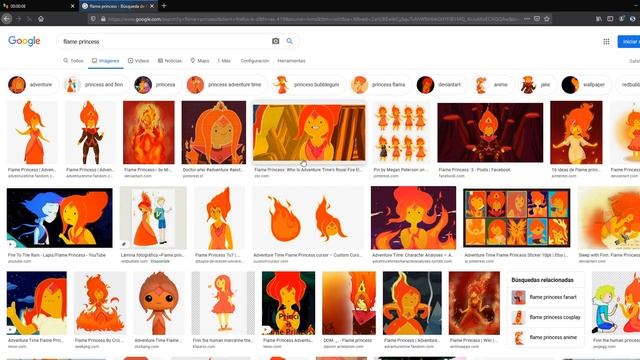
Task: Open the 16 ideas de Flame princess thumbnail
Action: (x=576, y=132)
